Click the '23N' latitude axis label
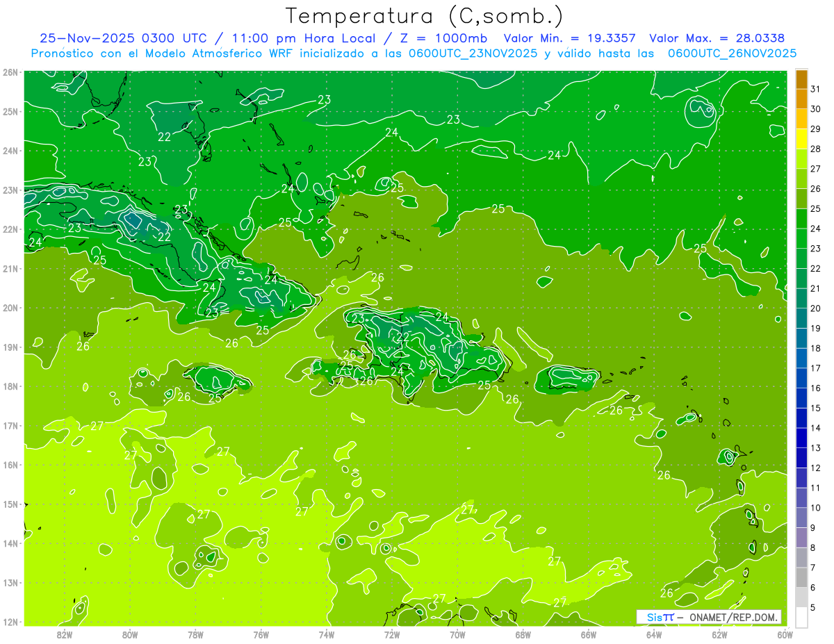This screenshot has width=834, height=644. [10, 190]
